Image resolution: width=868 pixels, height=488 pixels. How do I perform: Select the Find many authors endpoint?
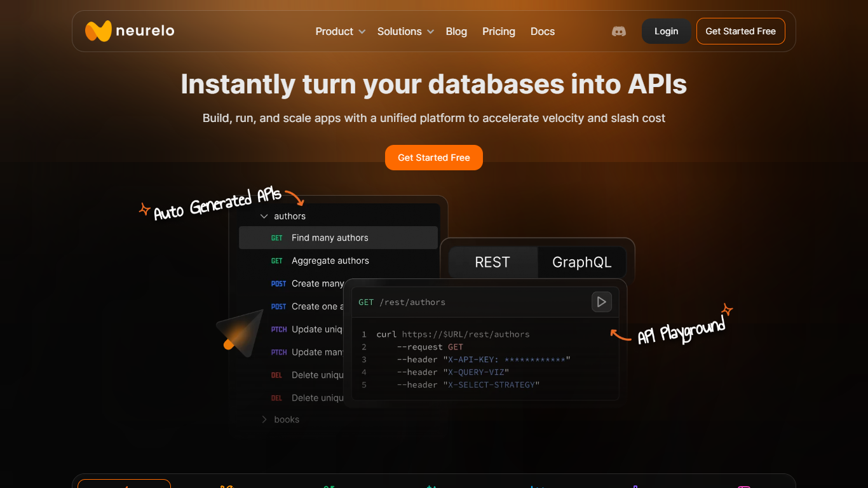coord(338,238)
